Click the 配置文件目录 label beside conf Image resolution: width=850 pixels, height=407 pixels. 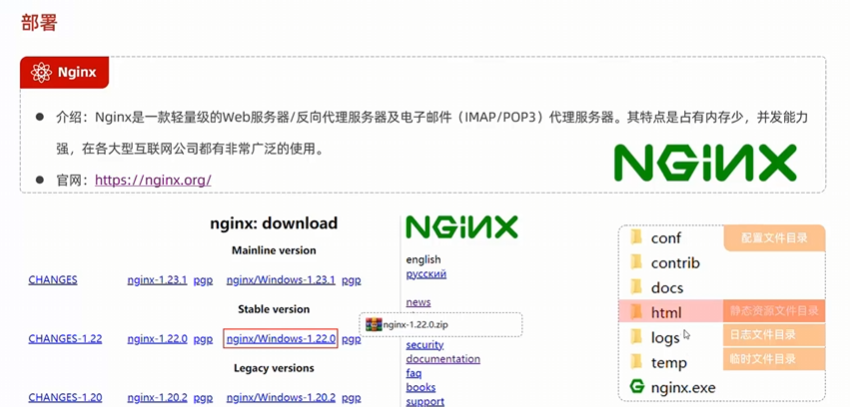tap(774, 238)
